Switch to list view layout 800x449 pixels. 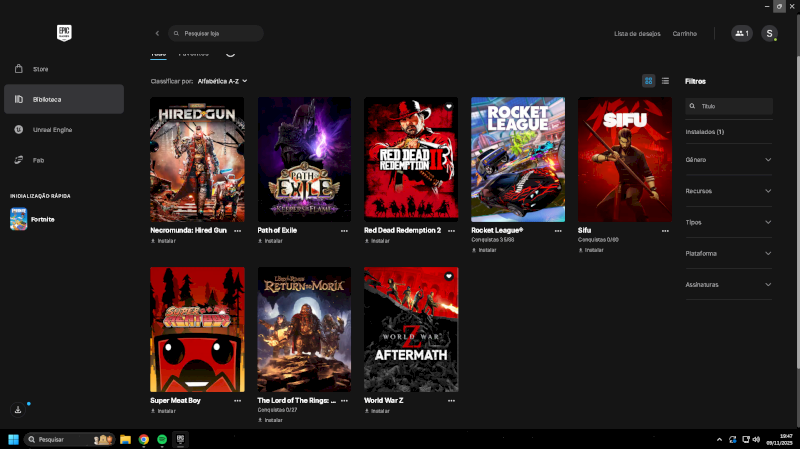coord(665,80)
